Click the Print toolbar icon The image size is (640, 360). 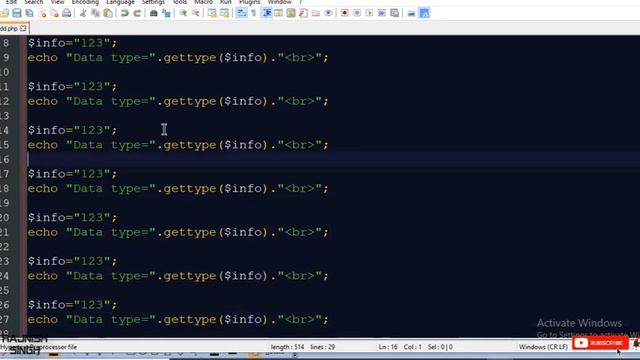coord(67,13)
